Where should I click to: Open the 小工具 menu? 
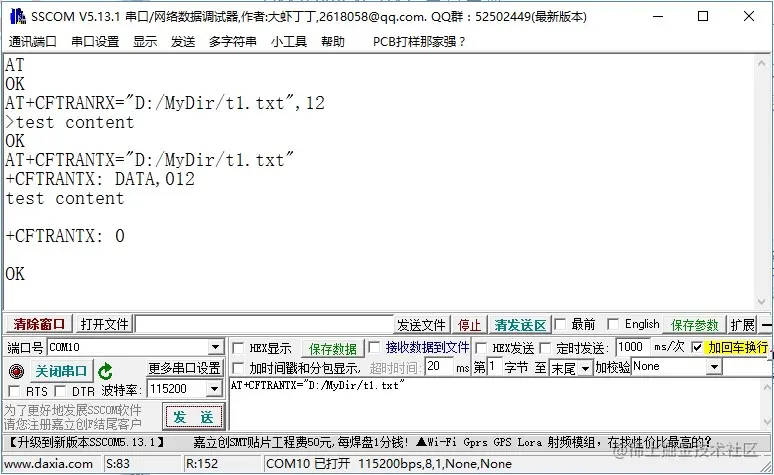[x=289, y=41]
